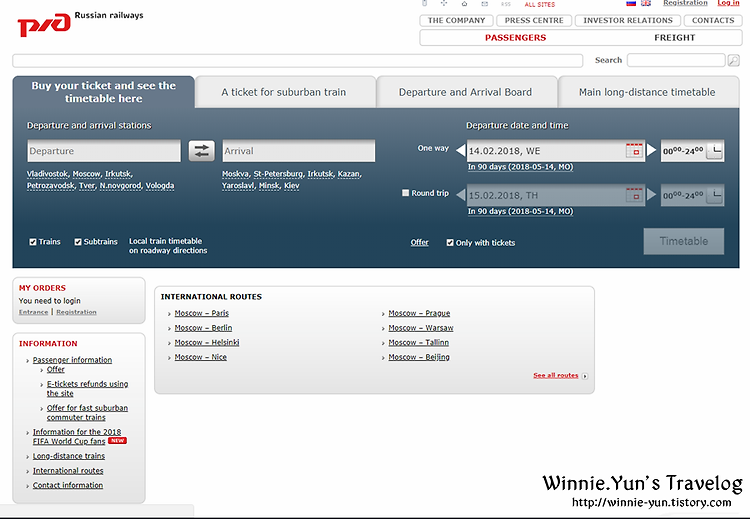Go to home page icon
Screen dimensions: 750x520
pos(464,4)
